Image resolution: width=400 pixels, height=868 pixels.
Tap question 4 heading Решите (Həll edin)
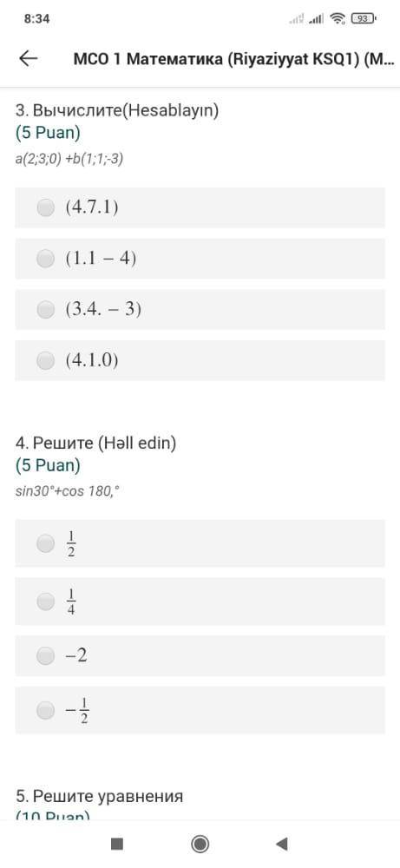95,443
